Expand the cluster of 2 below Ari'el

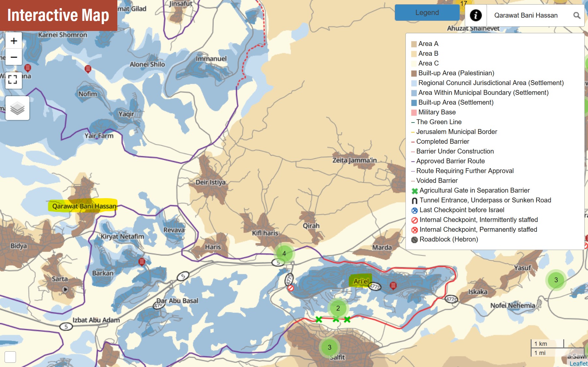(x=338, y=308)
